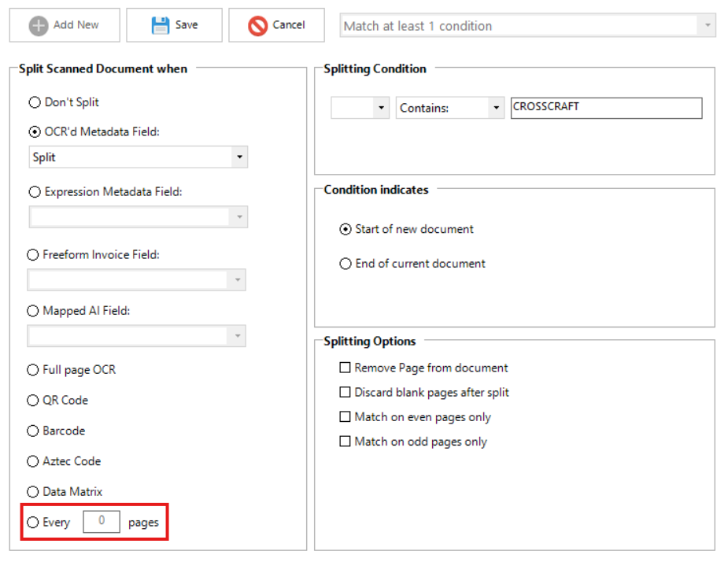Select the Don't Split radio option
This screenshot has height=562, width=728.
(x=35, y=102)
